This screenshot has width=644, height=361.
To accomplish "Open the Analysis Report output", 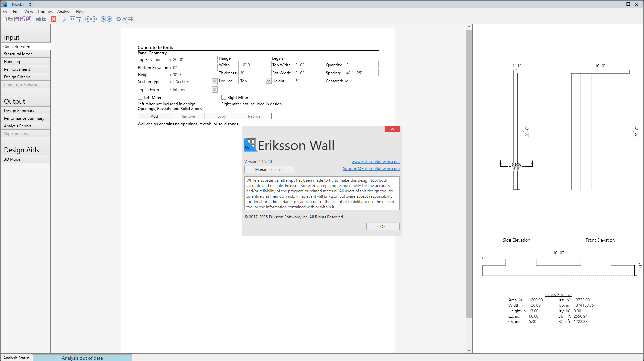I will 25,126.
